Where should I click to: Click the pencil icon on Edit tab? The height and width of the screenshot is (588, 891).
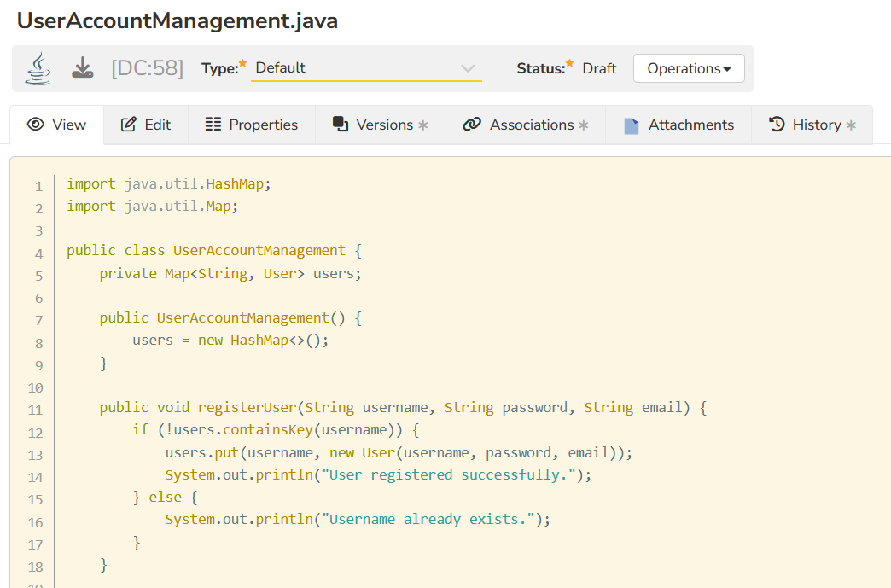point(129,125)
